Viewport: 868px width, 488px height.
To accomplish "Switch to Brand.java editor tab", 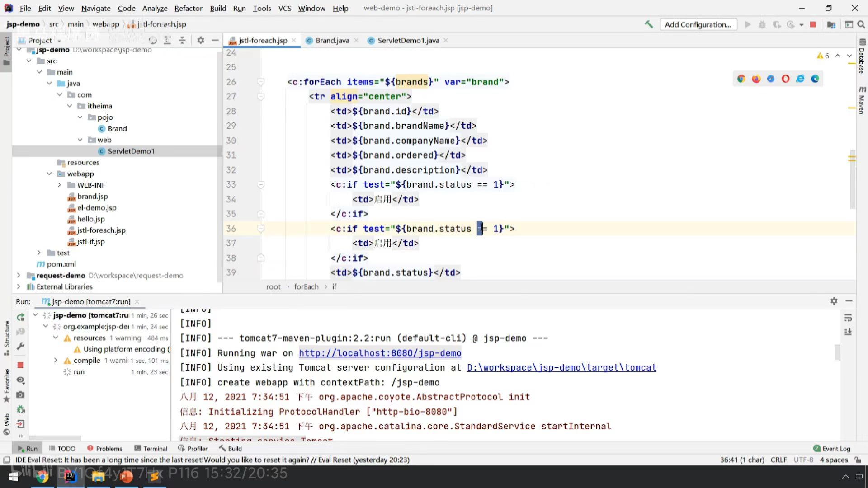I will [x=332, y=40].
